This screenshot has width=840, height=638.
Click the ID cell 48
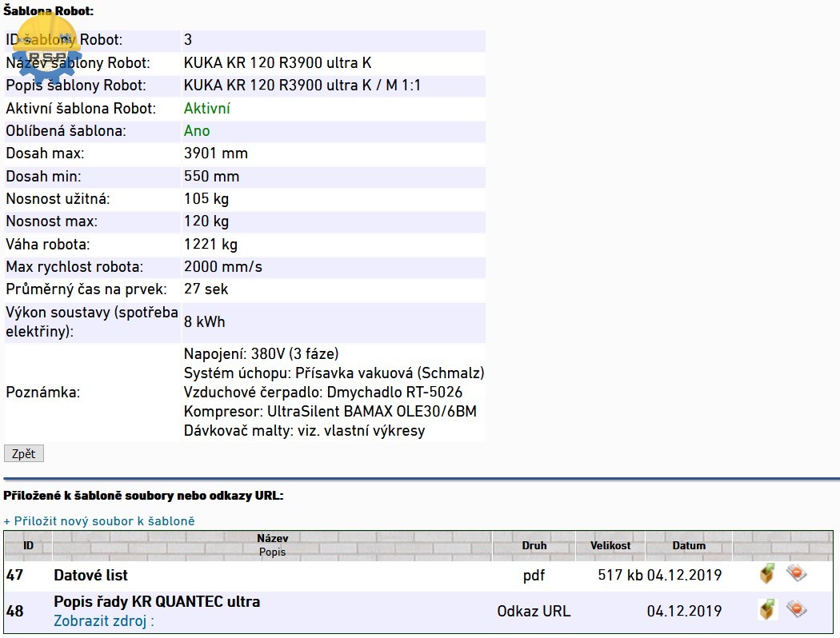click(15, 612)
